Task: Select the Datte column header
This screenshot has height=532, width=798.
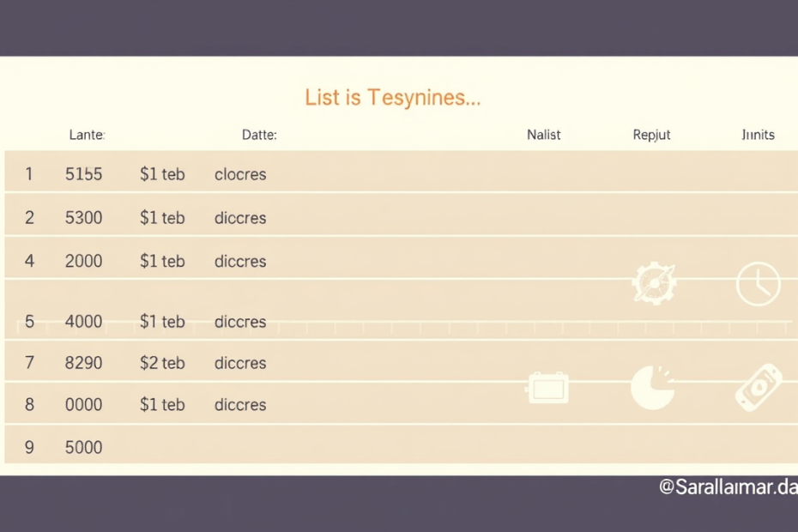Action: click(259, 135)
